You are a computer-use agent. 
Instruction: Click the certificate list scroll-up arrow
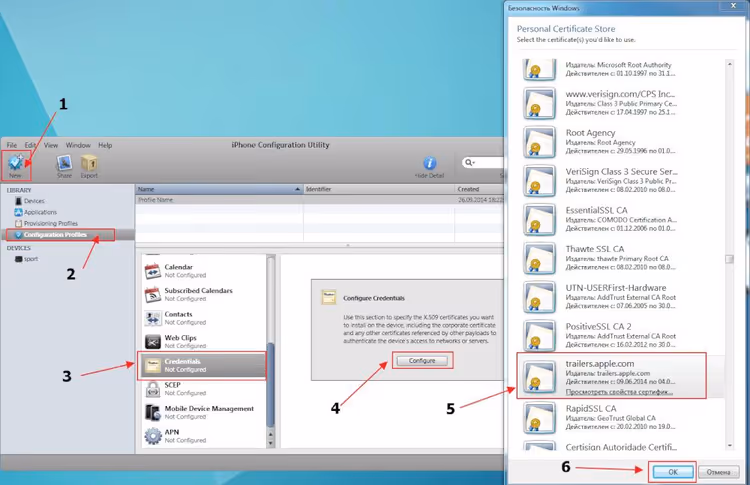[729, 64]
